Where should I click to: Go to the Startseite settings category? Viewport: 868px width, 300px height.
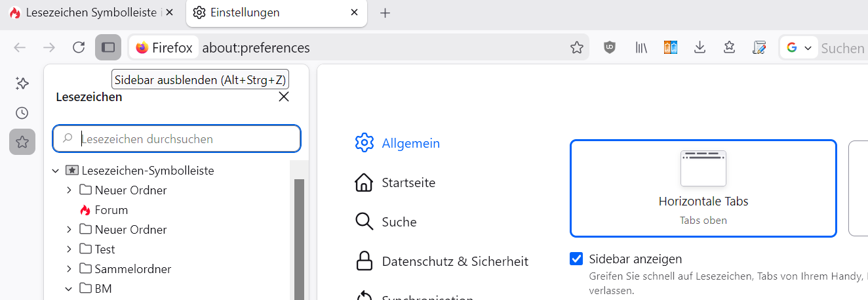tap(408, 182)
